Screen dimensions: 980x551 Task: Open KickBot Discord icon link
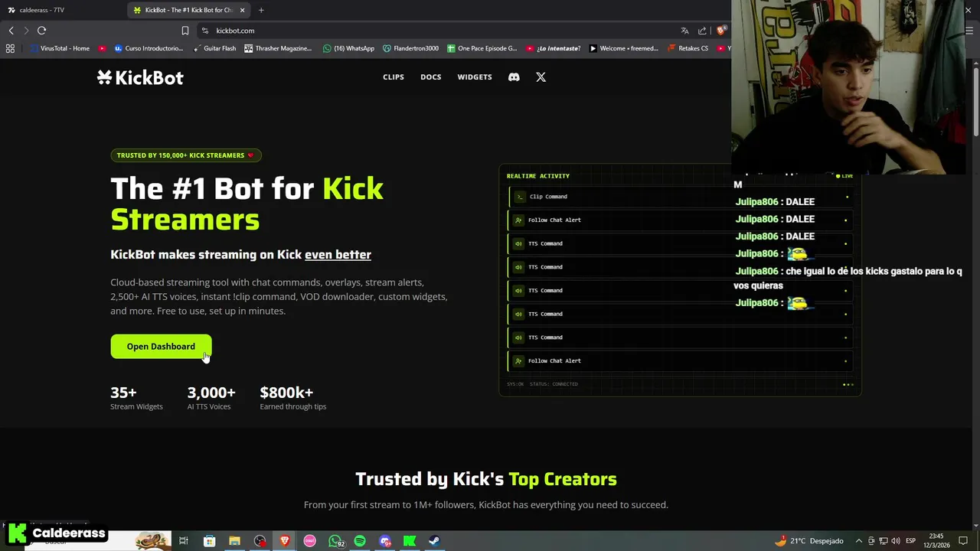pyautogui.click(x=514, y=77)
